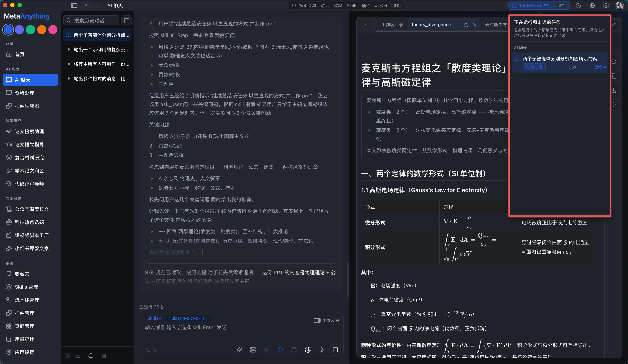Star the theory_divergence tab
628x364 pixels.
pos(466,25)
